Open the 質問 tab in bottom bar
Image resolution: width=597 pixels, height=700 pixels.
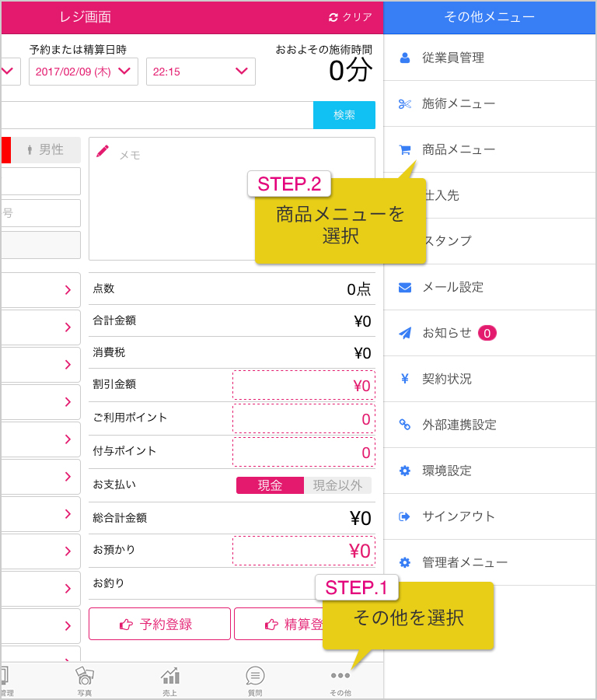(255, 681)
